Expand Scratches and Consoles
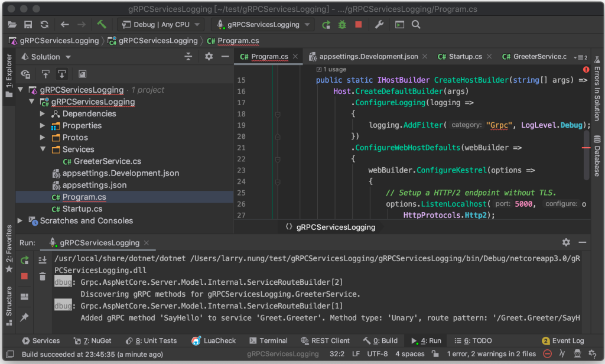Viewport: 605px width, 364px height. pyautogui.click(x=20, y=221)
